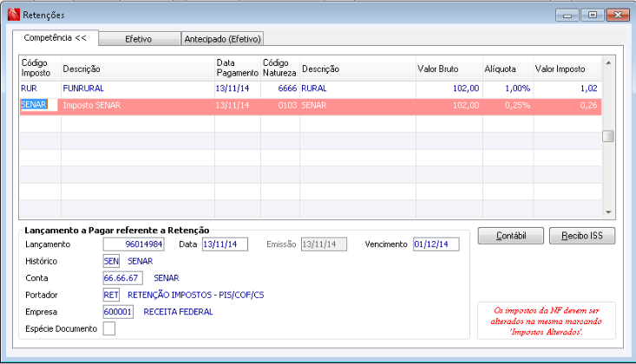The height and width of the screenshot is (364, 636).
Task: Click the RECEITA FEDERAL company name
Action: click(x=178, y=312)
